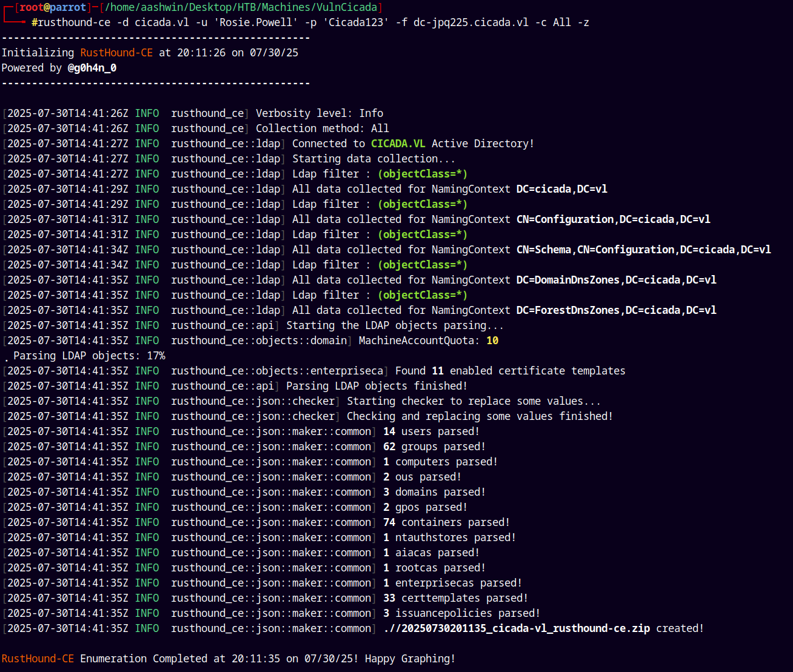Click the 'Parsing LDAP objects: 17%' progress line
The height and width of the screenshot is (672, 793).
[x=89, y=356]
